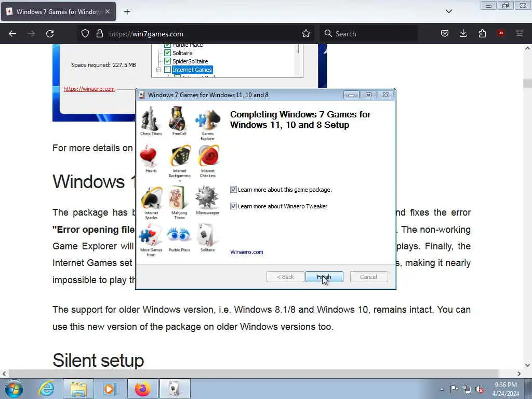Click the disabled Back button

[285, 277]
